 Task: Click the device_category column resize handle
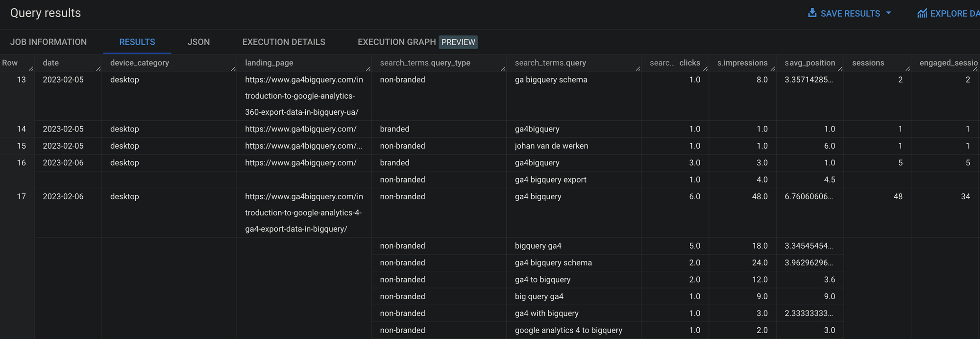[x=233, y=69]
